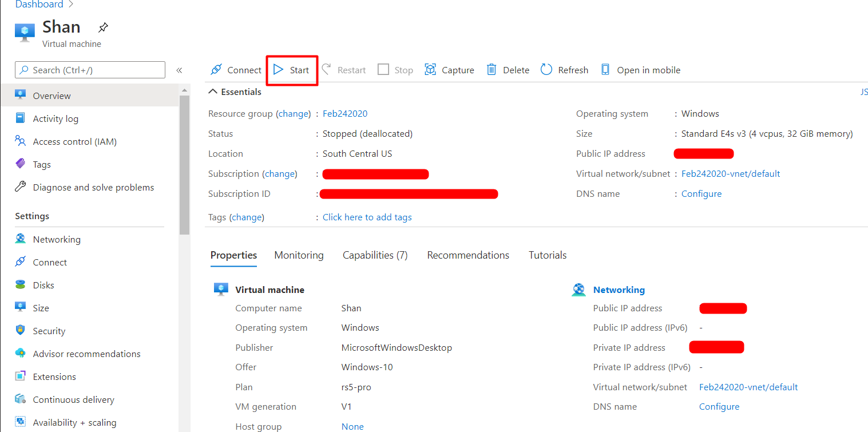
Task: Click the Security shield icon
Action: tap(21, 330)
